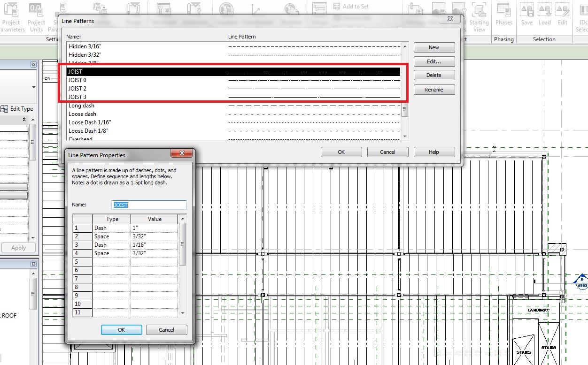Select JOIST 2 in pattern list
588x365 pixels.
(x=233, y=89)
